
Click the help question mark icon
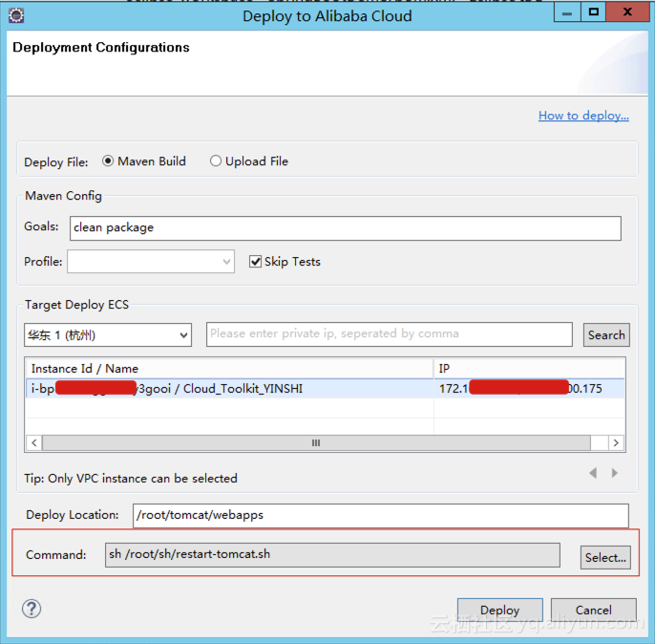coord(32,609)
